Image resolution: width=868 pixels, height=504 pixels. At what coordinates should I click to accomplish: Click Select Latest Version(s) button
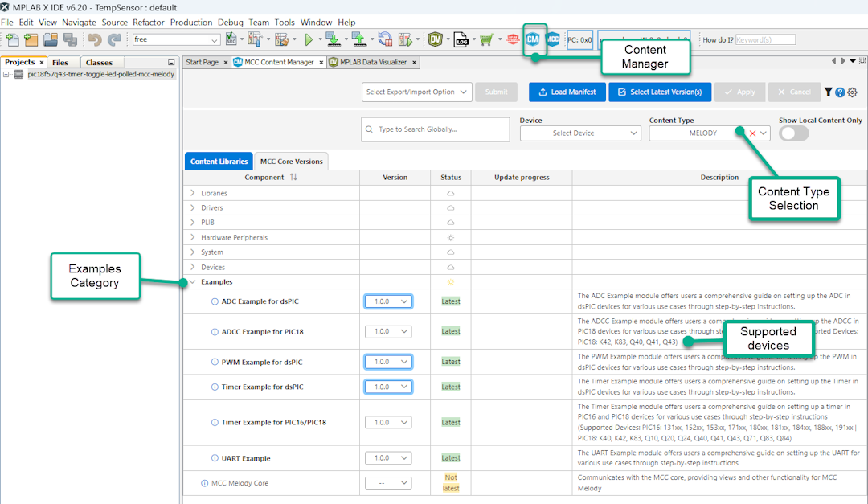click(x=660, y=92)
